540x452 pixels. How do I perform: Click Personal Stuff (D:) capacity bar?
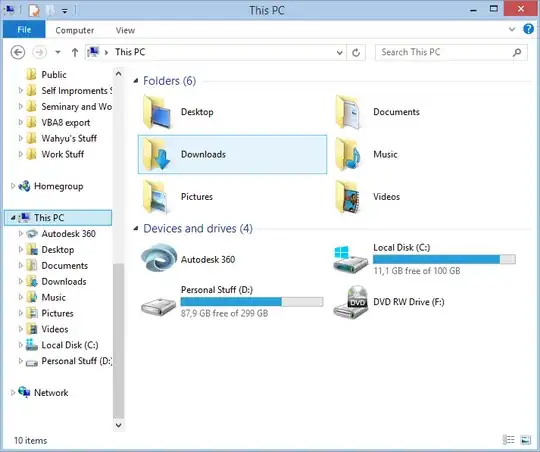point(252,302)
